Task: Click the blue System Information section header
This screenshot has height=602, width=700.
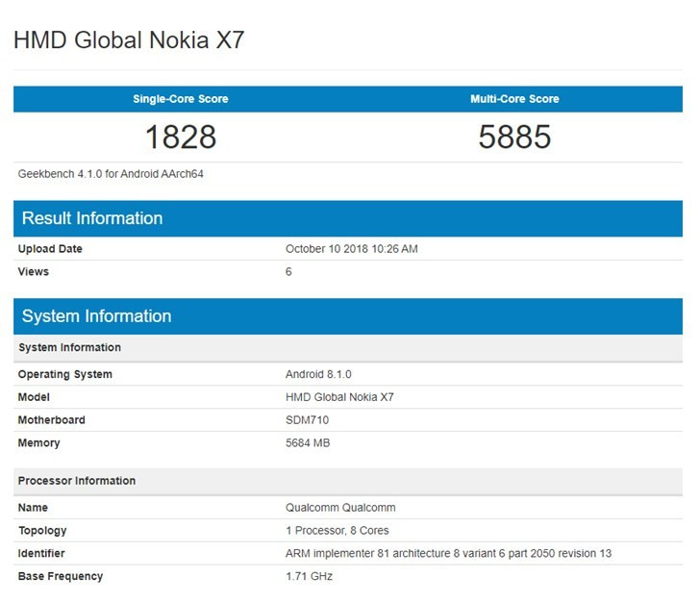Action: click(x=96, y=316)
